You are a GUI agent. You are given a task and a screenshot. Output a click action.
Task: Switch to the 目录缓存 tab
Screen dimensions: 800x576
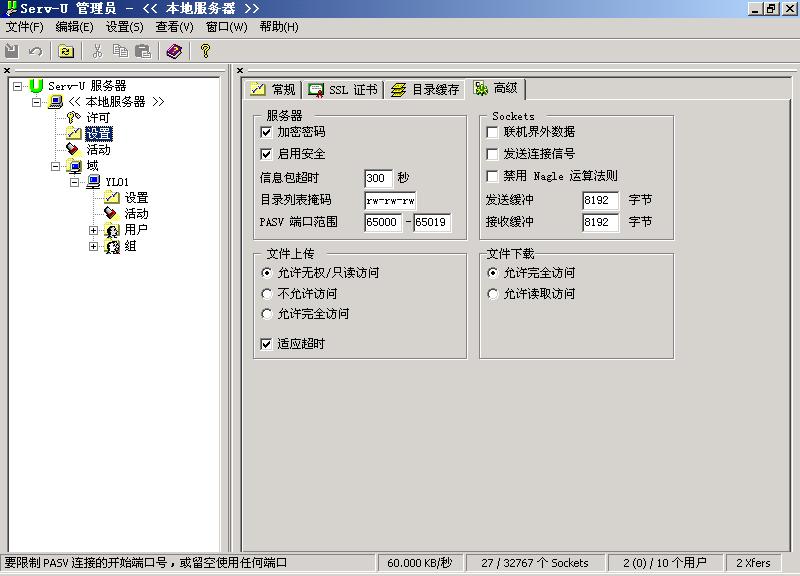point(426,90)
